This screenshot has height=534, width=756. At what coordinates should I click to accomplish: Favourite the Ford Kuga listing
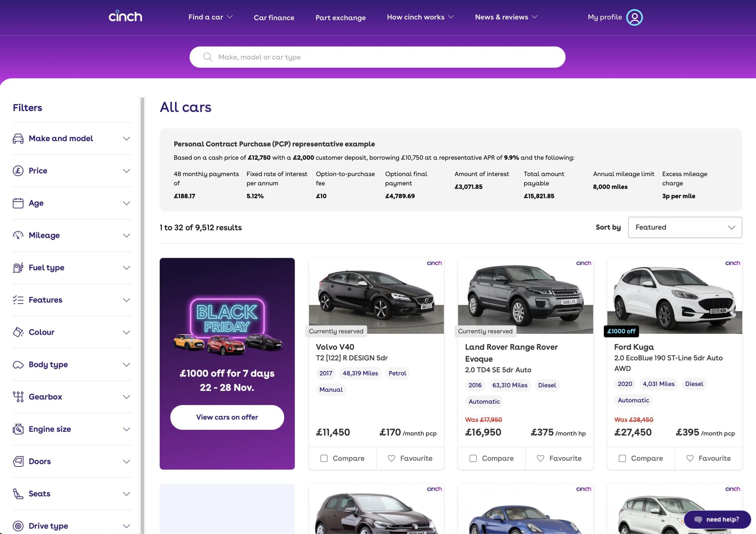pyautogui.click(x=708, y=458)
